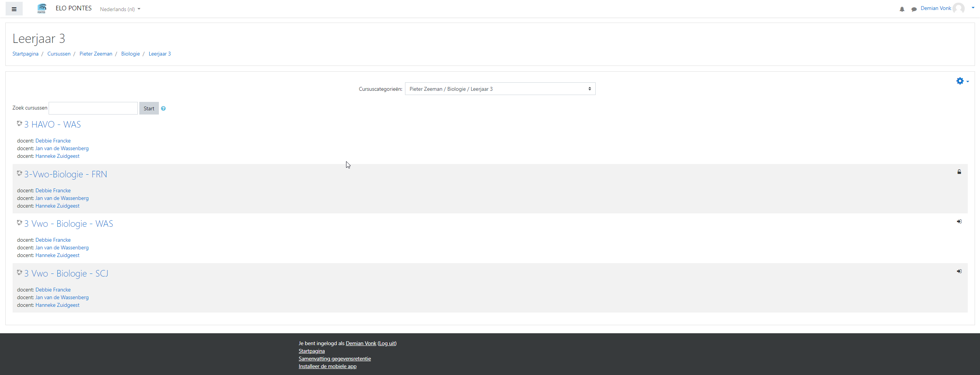Open the Nederlands (nl) language dropdown
980x375 pixels.
point(120,9)
